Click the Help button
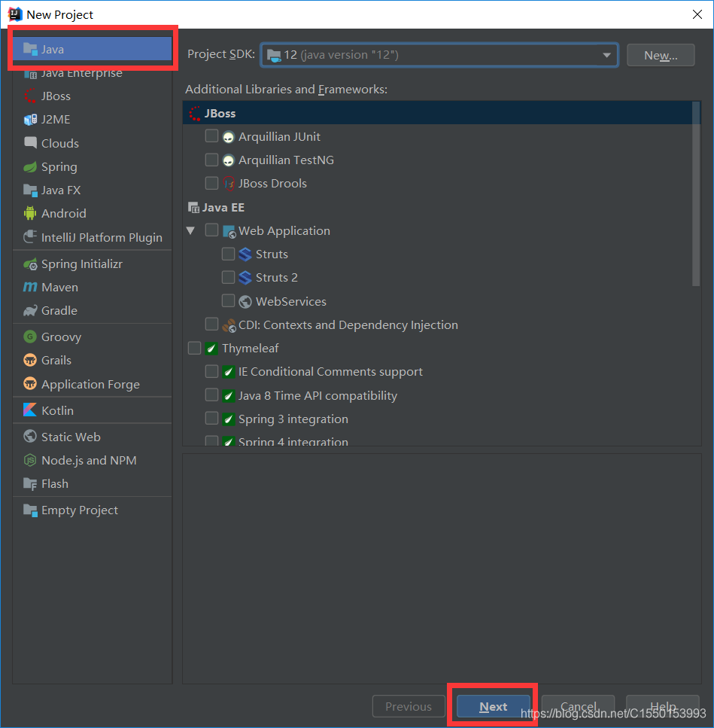Viewport: 714px width, 728px height. [663, 706]
